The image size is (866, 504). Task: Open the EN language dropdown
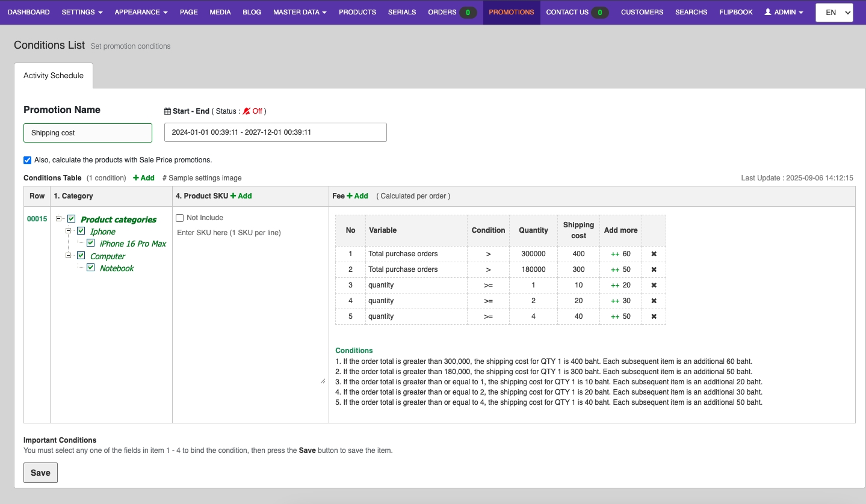(x=834, y=12)
